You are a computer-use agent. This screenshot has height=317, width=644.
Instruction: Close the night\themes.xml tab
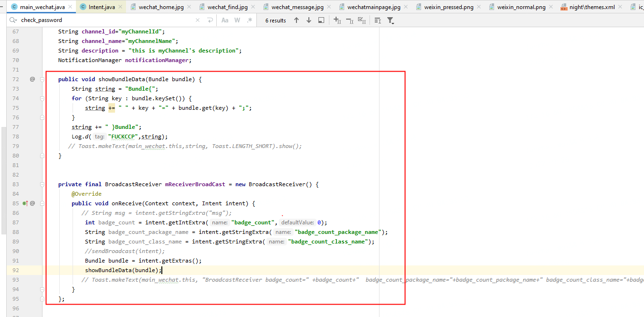620,7
